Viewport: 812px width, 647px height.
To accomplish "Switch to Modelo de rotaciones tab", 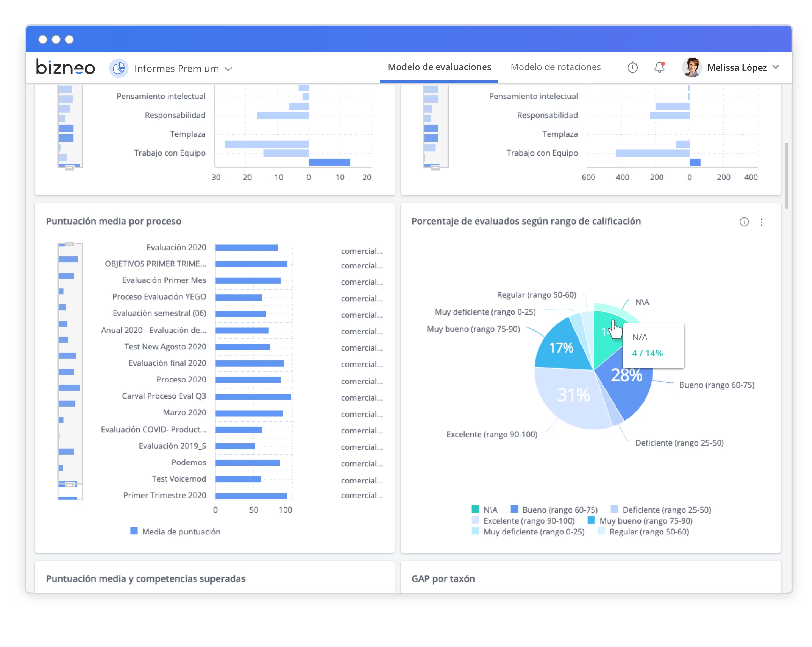I will coord(556,67).
